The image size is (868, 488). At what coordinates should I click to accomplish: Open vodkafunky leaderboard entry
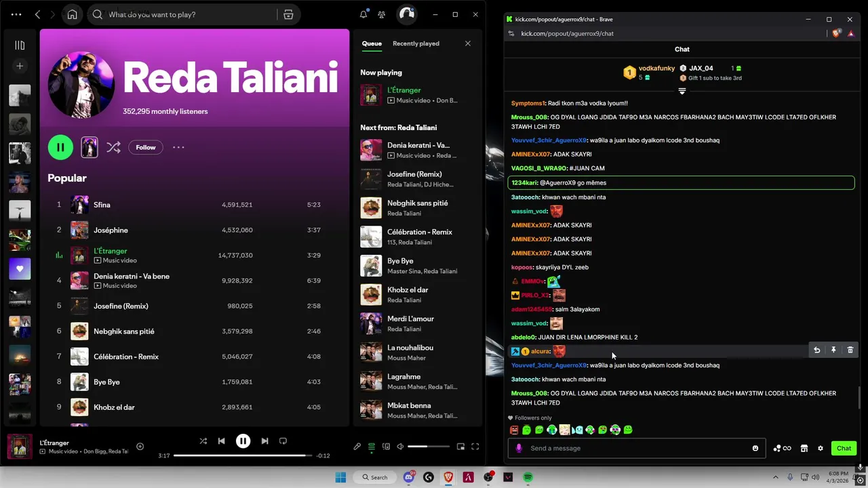(649, 73)
